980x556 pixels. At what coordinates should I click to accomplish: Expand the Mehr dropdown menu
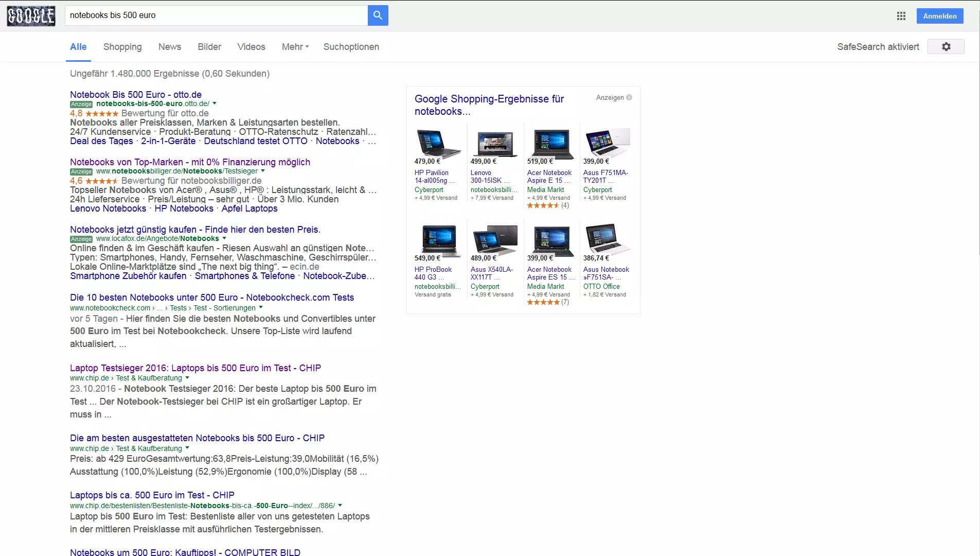pyautogui.click(x=295, y=47)
